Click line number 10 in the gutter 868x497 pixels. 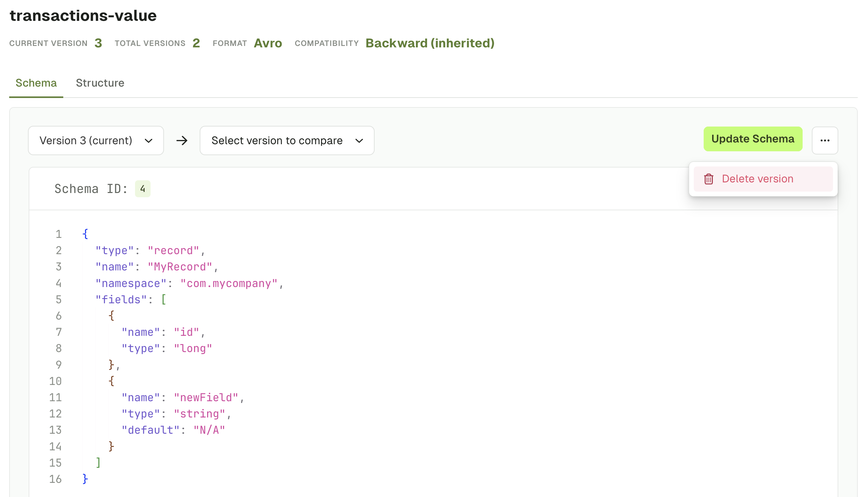pos(55,381)
